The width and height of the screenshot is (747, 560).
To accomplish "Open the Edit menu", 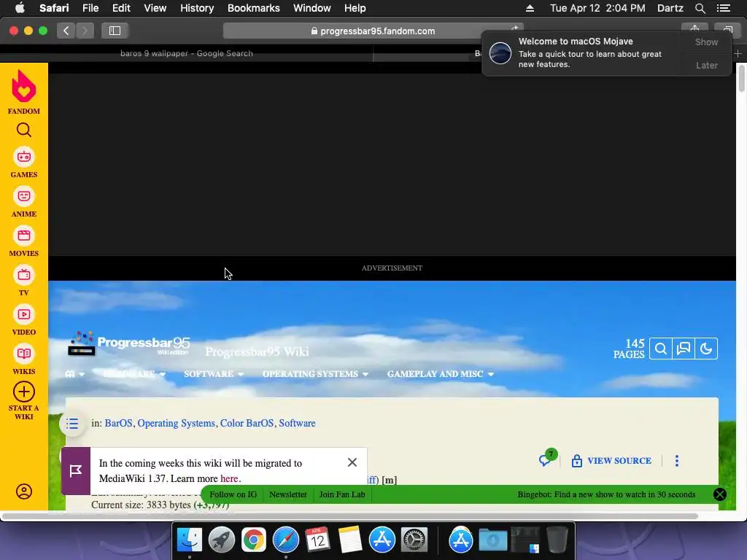I will (121, 8).
